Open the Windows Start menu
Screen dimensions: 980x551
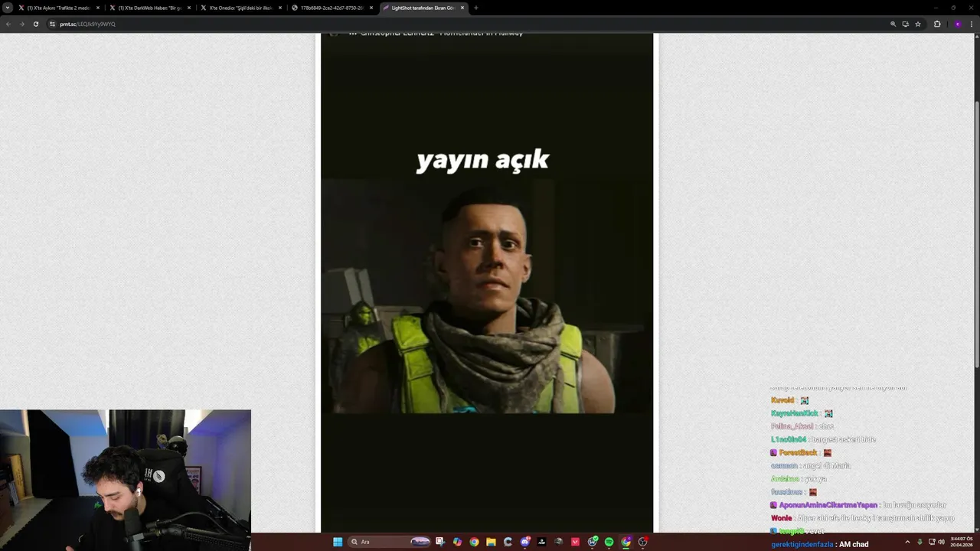[x=338, y=542]
